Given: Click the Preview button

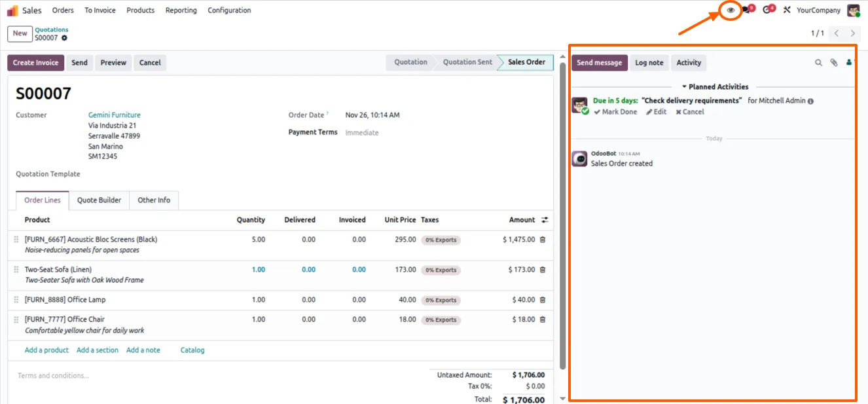Looking at the screenshot, I should click(x=113, y=63).
